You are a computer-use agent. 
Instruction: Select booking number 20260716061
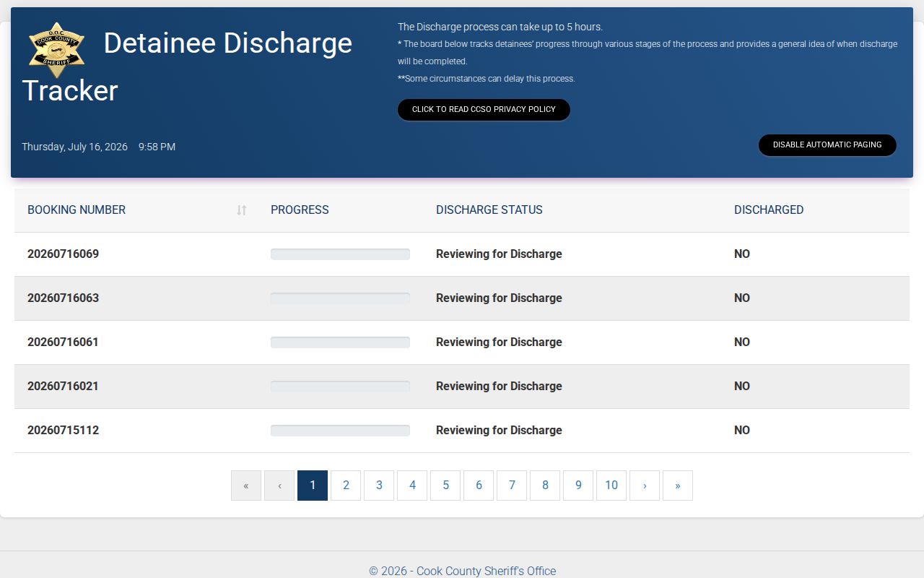[x=64, y=342]
